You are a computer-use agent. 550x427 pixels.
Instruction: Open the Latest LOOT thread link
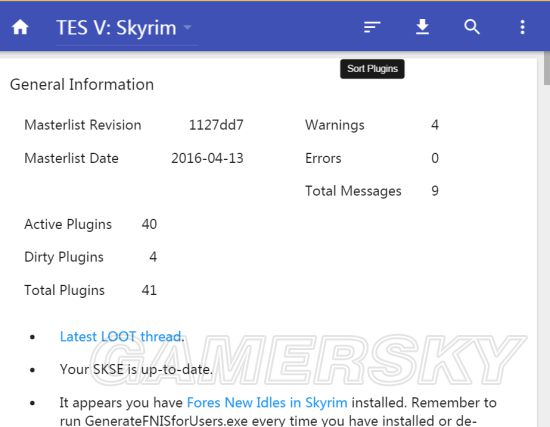122,336
